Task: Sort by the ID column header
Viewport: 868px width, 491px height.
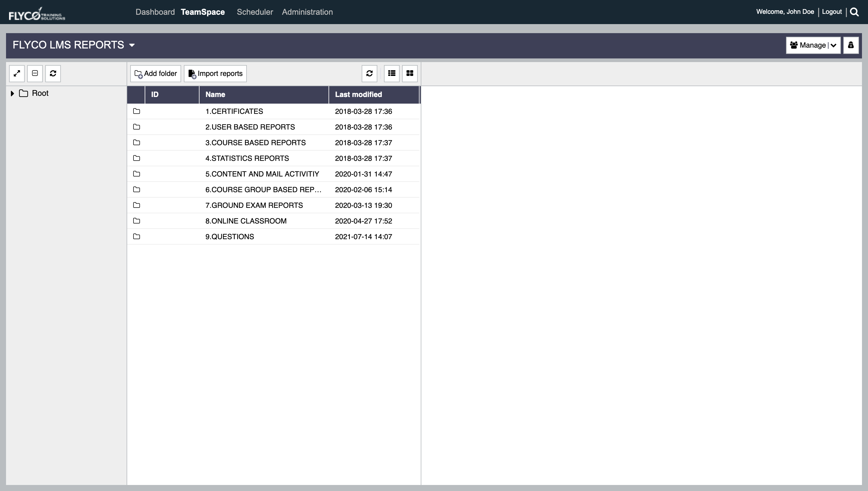Action: click(x=172, y=95)
